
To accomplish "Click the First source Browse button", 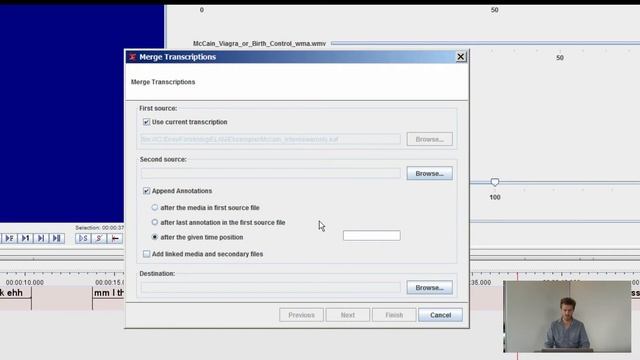I will (429, 139).
